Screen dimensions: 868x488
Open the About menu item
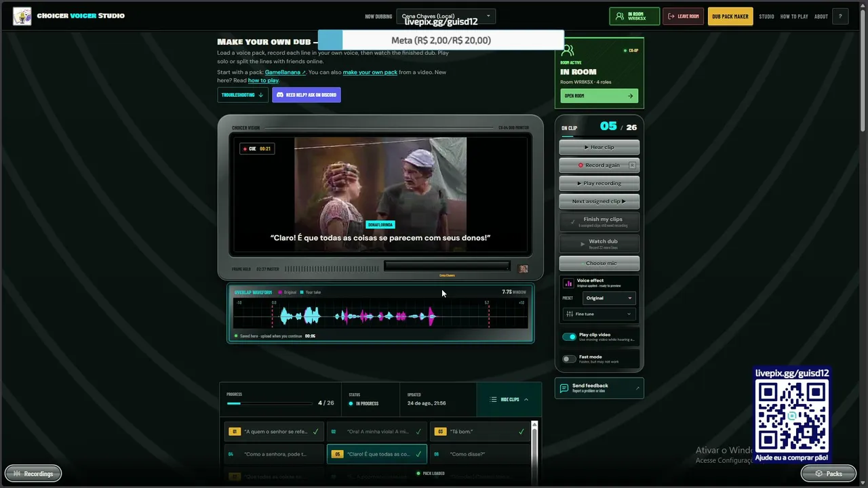[x=821, y=16]
